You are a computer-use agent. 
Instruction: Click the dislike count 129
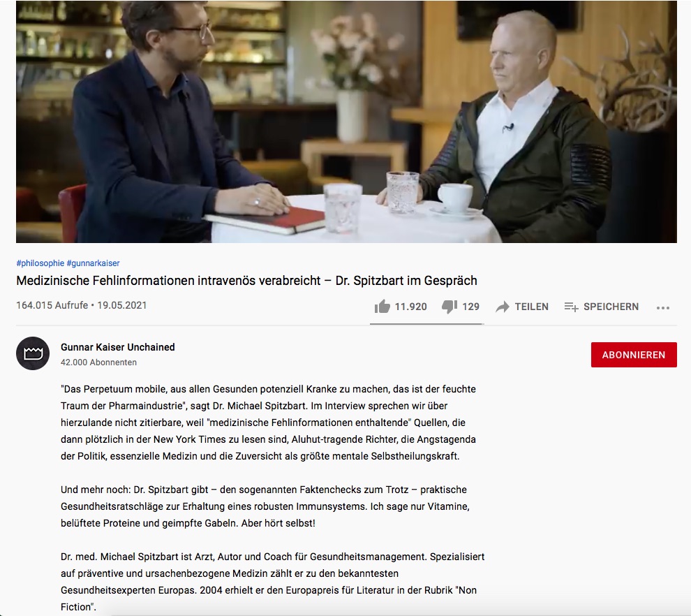click(470, 307)
